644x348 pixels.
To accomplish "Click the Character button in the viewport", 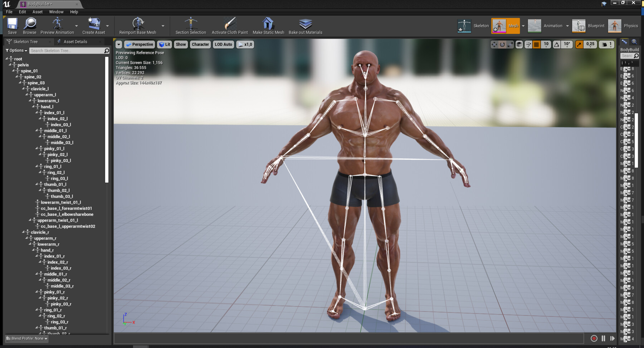I will 200,44.
